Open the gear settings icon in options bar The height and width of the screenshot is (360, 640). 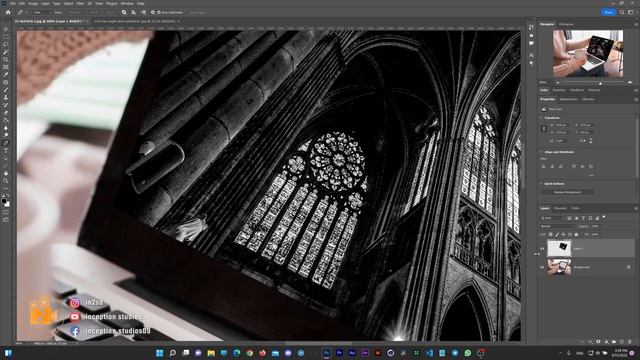(x=153, y=13)
